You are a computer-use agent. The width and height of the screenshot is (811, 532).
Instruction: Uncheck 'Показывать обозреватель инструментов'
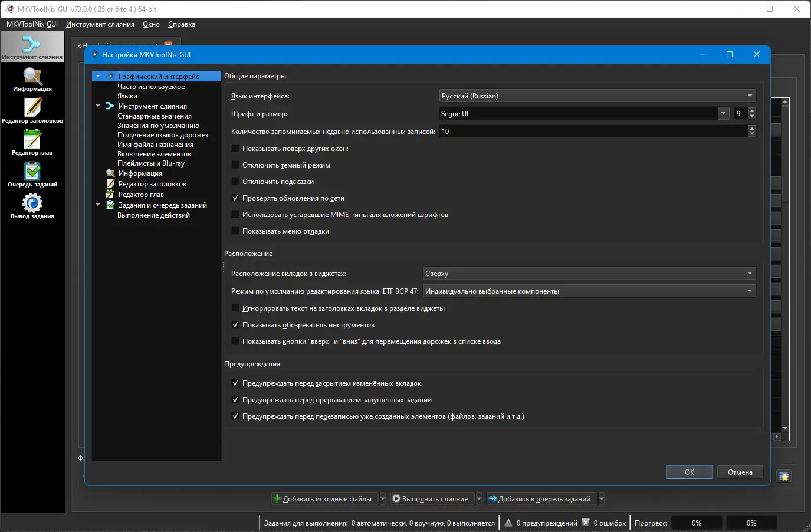click(235, 325)
